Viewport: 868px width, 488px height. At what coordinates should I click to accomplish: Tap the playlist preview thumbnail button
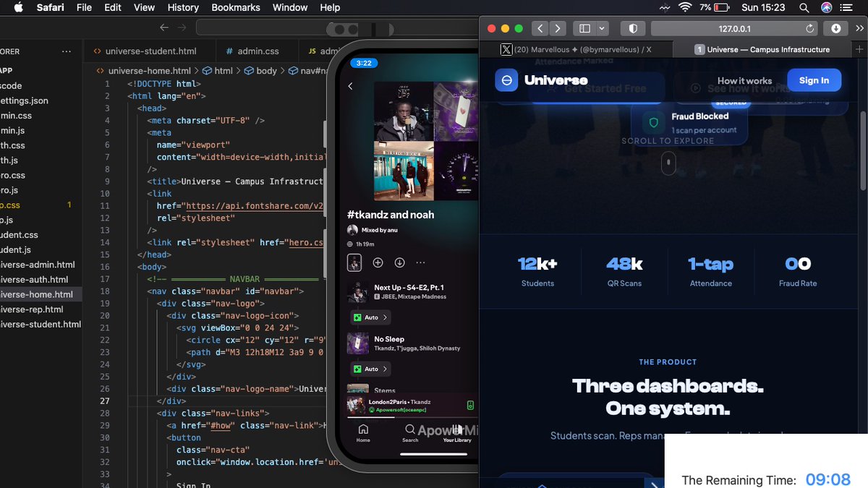coord(354,262)
